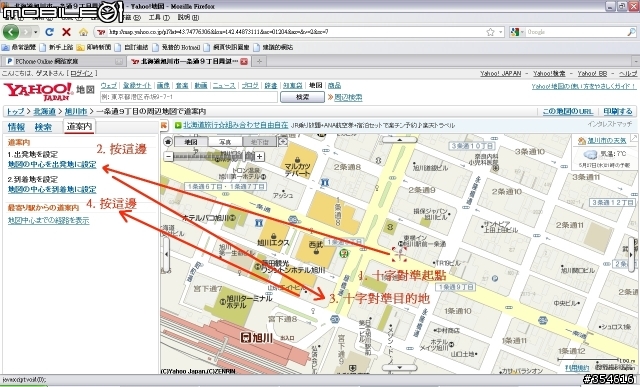The image size is (640, 387).
Task: Open the 周辺検索 link
Action: [348, 97]
